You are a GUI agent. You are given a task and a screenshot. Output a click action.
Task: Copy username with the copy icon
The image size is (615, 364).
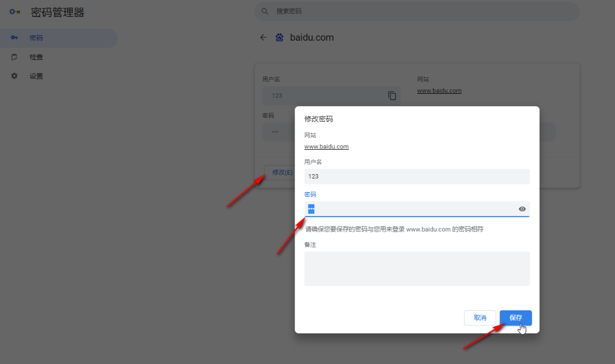point(392,96)
